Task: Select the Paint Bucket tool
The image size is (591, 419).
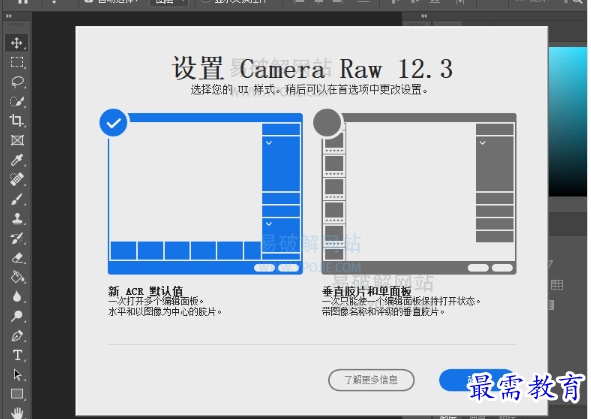Action: click(17, 277)
